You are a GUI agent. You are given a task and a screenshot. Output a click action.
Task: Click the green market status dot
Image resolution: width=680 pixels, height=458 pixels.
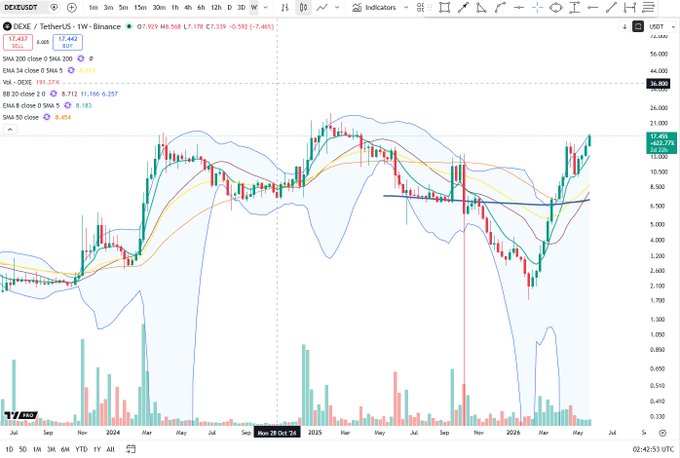pos(129,26)
